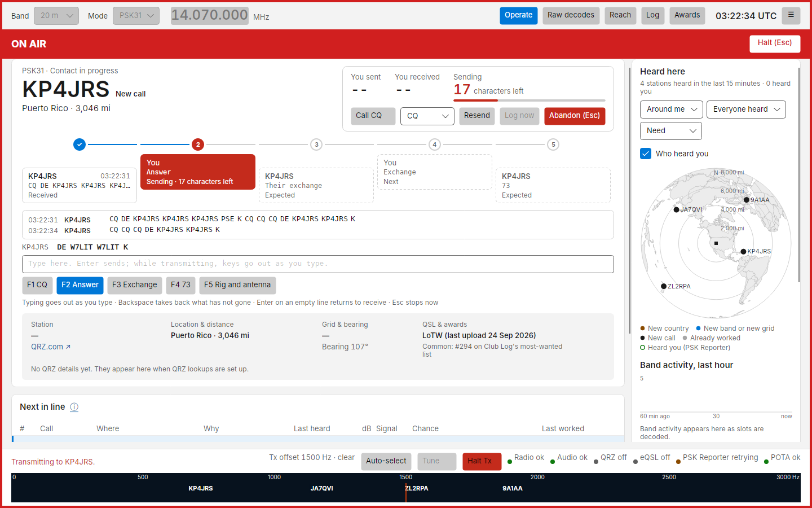
Task: Click the Halt (Esc) button
Action: coord(775,43)
